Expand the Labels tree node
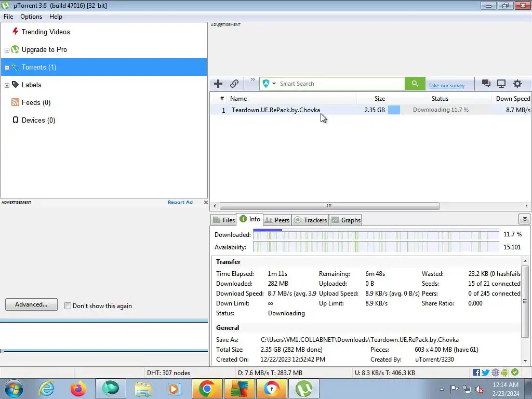532x399 pixels. tap(7, 85)
